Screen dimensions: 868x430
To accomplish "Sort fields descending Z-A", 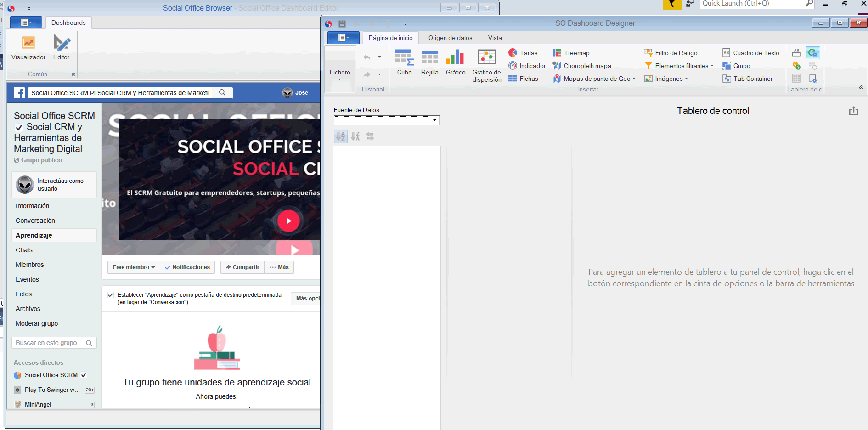I will 355,136.
